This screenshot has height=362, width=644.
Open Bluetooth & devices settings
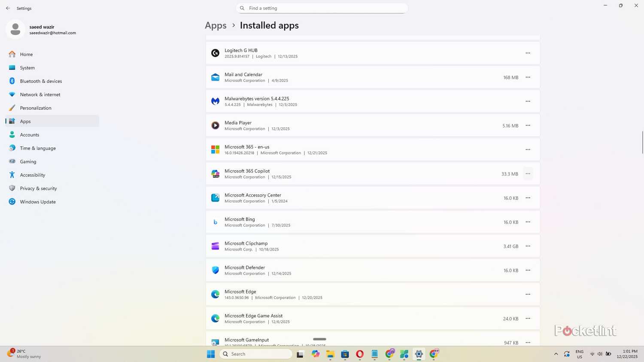[41, 81]
